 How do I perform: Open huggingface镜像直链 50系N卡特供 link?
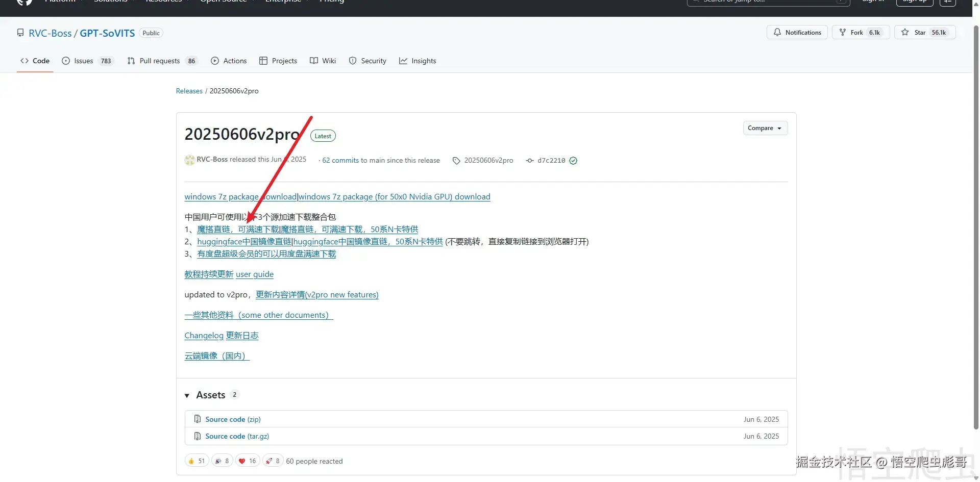tap(368, 242)
